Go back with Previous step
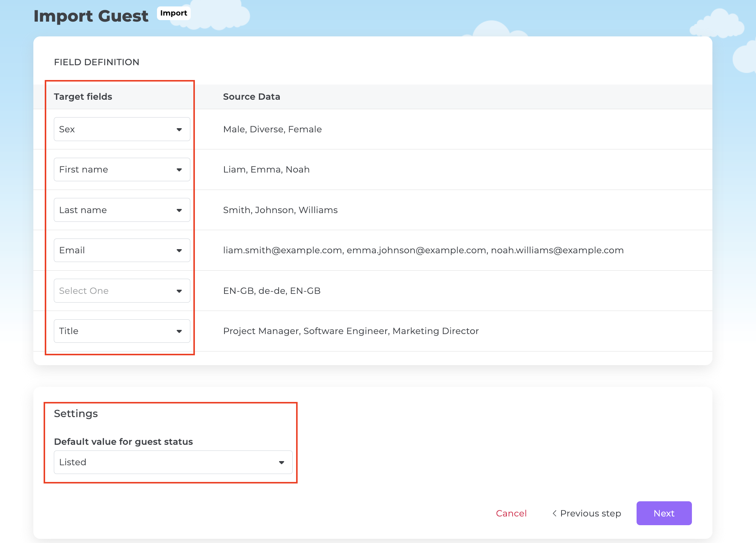Viewport: 756px width, 543px height. click(x=587, y=513)
